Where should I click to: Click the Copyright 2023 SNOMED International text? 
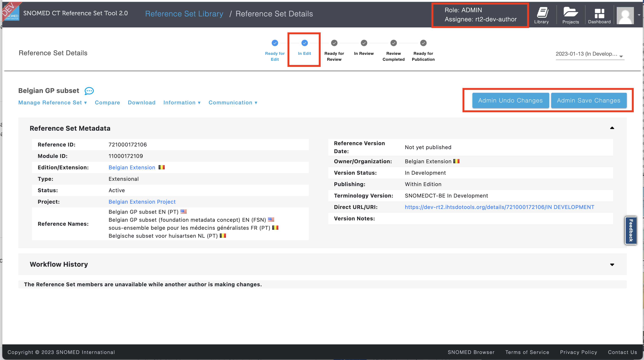(61, 352)
